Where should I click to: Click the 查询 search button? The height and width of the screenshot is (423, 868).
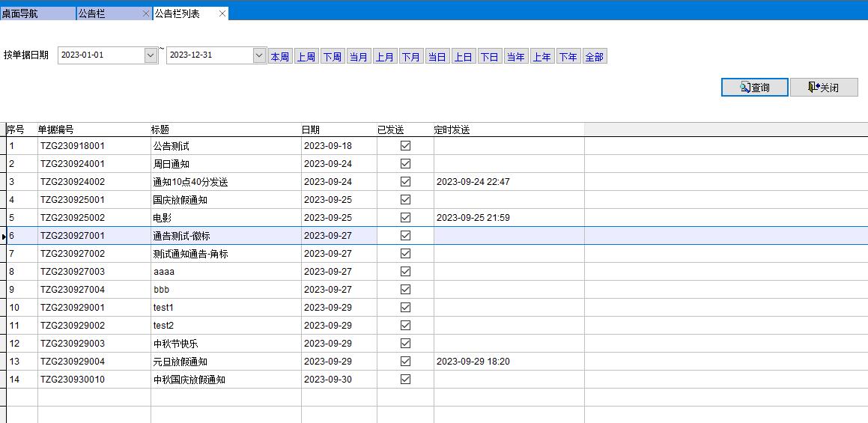click(754, 88)
